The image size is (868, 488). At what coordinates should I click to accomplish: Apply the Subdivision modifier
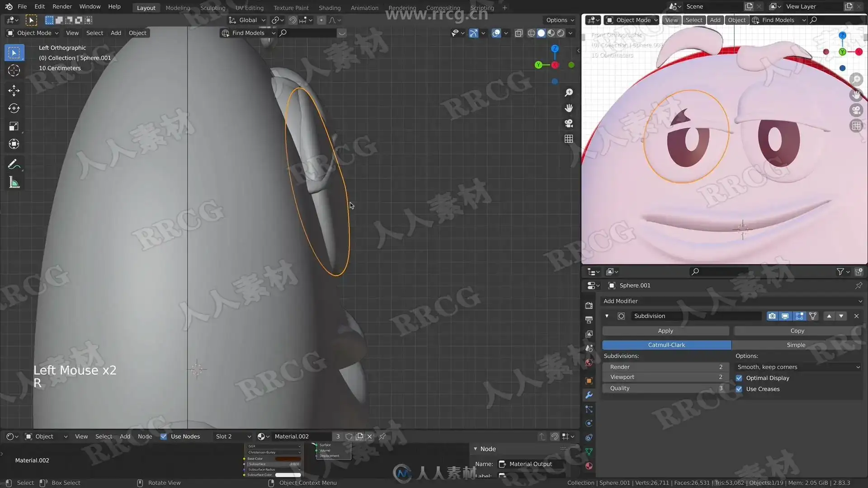(x=665, y=331)
